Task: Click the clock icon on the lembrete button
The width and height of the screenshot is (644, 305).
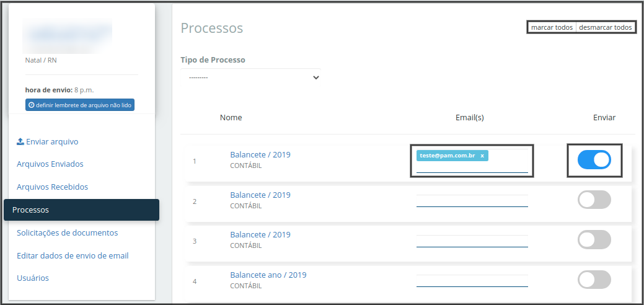Action: pos(31,105)
